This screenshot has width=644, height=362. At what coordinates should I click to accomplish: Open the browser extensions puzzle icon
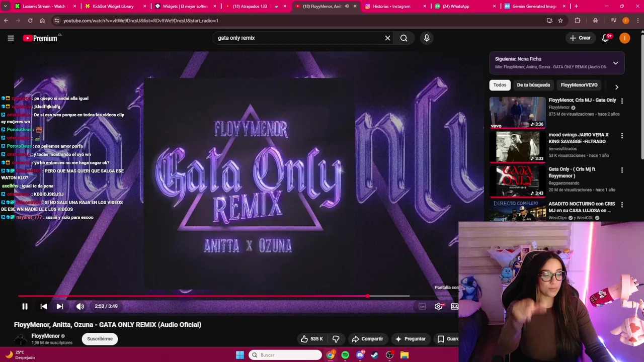[x=578, y=21]
